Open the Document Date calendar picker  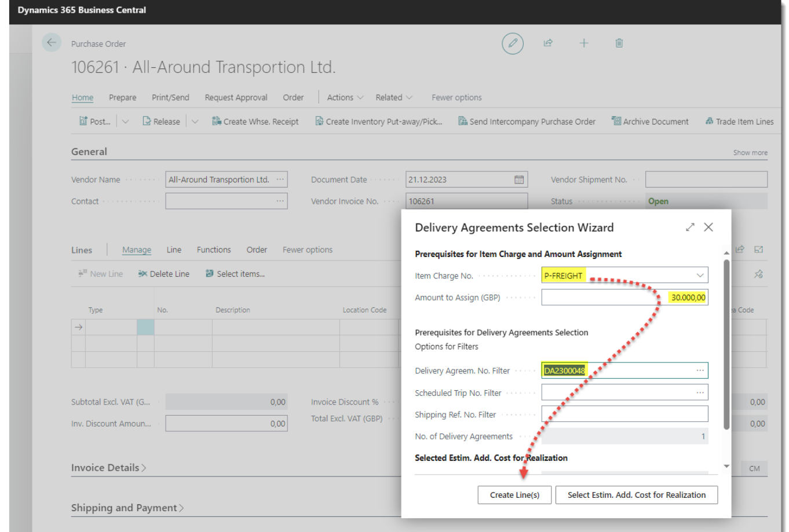click(519, 179)
